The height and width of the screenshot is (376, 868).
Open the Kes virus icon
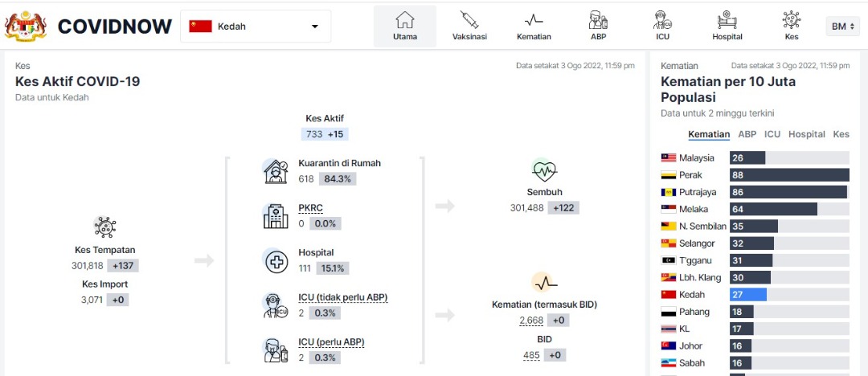click(x=792, y=20)
